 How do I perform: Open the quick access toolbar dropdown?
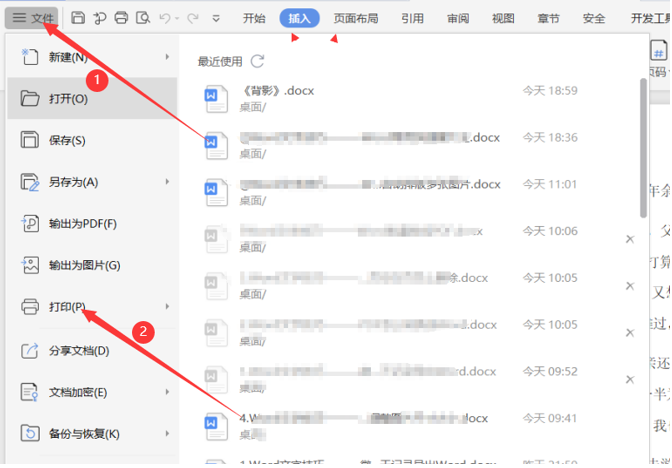point(216,18)
